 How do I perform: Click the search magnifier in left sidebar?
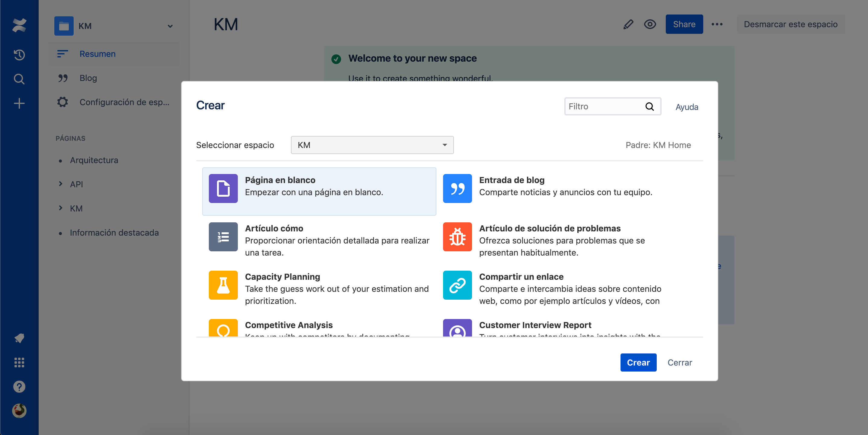[x=19, y=79]
